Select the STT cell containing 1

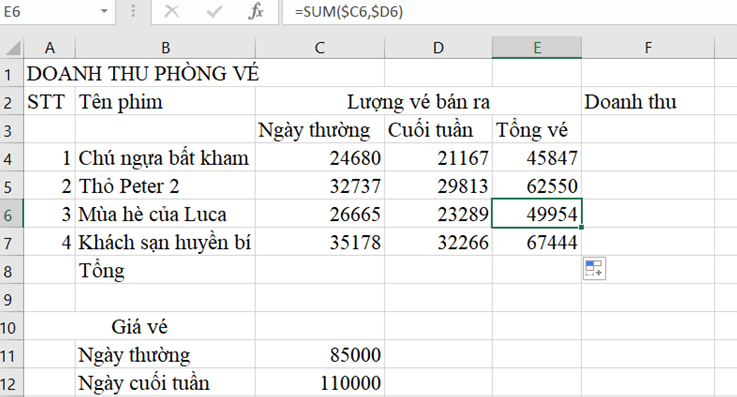tap(49, 158)
